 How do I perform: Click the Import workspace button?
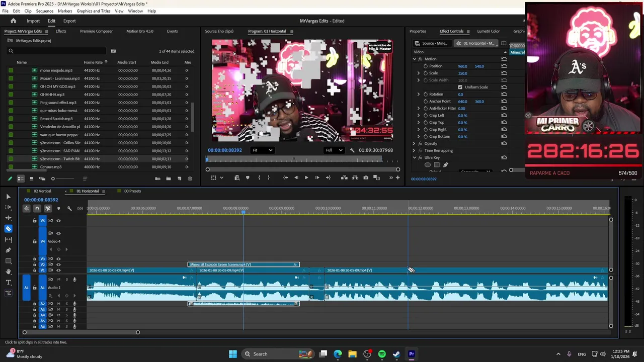click(33, 21)
